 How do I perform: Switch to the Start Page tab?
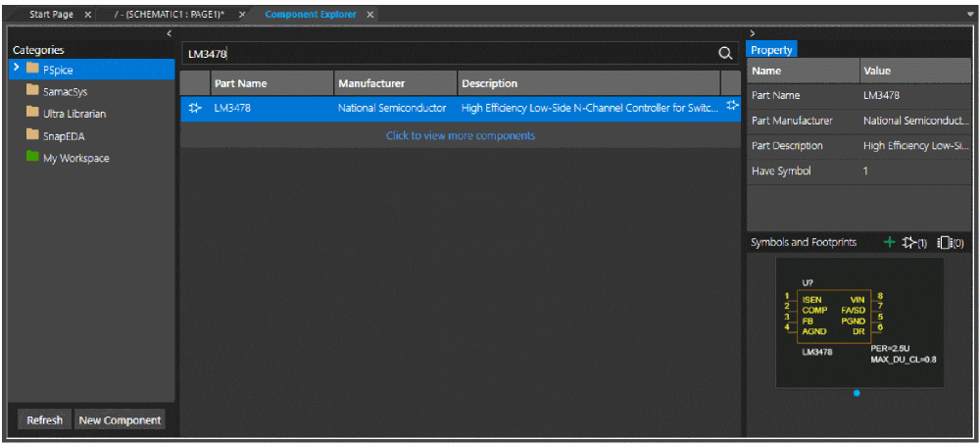point(51,14)
